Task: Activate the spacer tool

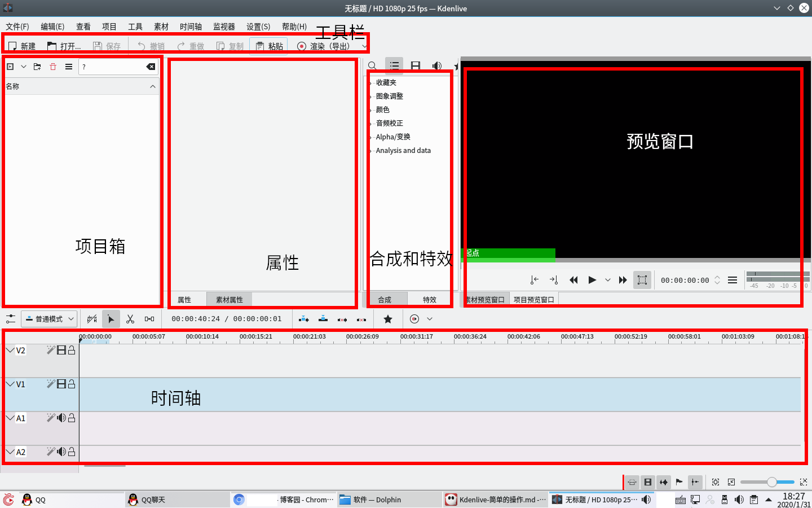Action: point(149,318)
